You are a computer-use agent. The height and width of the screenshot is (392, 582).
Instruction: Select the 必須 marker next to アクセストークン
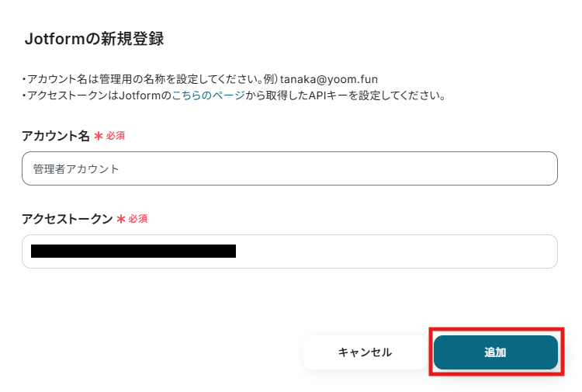click(x=137, y=219)
